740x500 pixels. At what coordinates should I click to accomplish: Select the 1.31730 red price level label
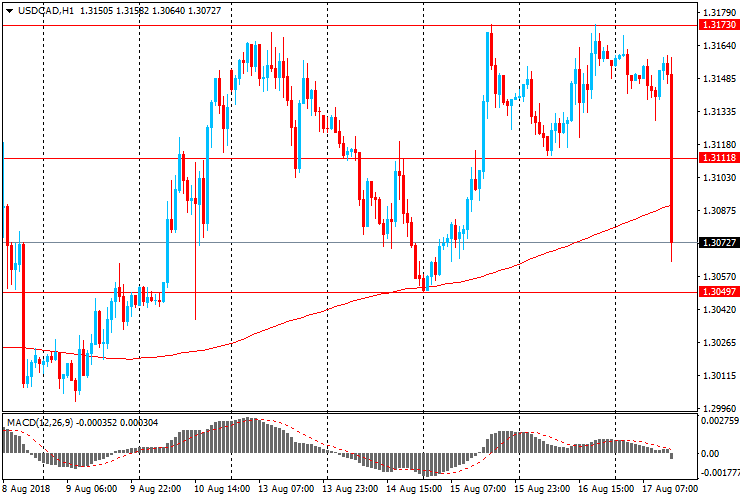click(x=719, y=25)
